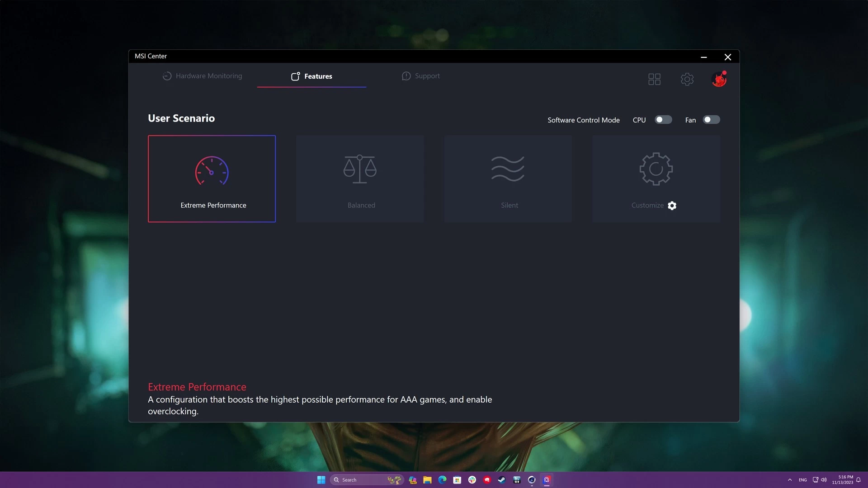The width and height of the screenshot is (868, 488).
Task: Show hidden system tray icons chevron
Action: (790, 480)
